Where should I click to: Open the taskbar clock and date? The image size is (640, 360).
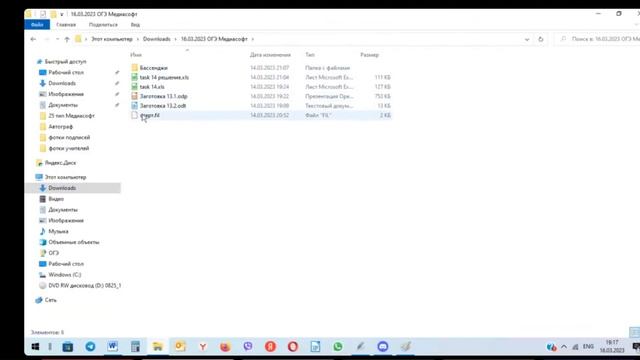tap(612, 347)
